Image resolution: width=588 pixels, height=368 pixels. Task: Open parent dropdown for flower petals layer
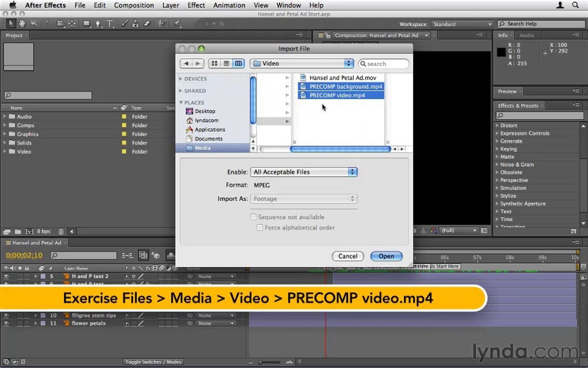click(215, 324)
